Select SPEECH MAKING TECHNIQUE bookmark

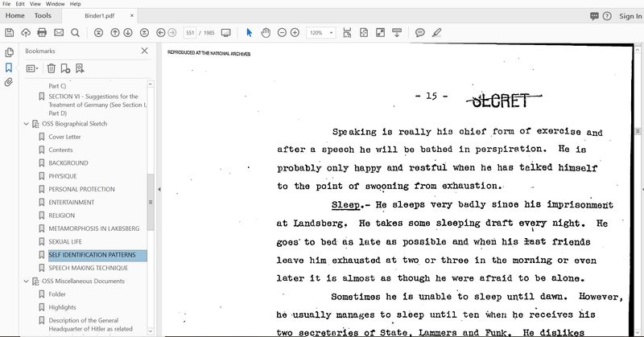tap(89, 268)
